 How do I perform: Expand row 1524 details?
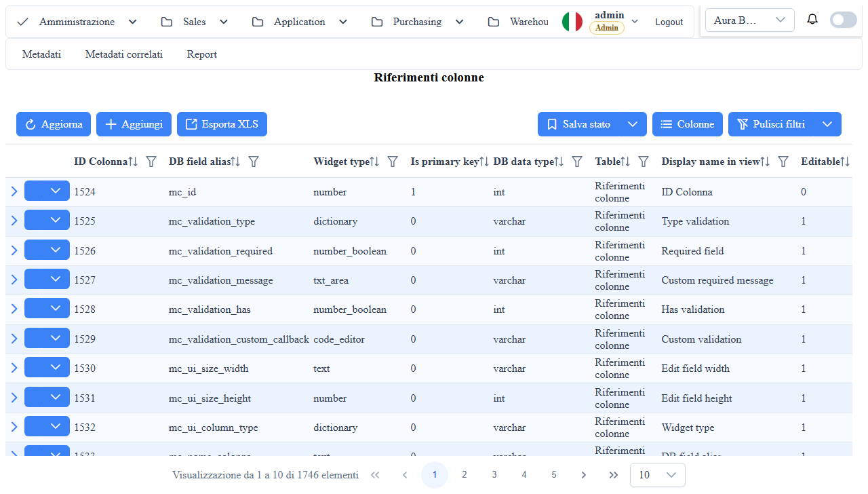(x=14, y=192)
